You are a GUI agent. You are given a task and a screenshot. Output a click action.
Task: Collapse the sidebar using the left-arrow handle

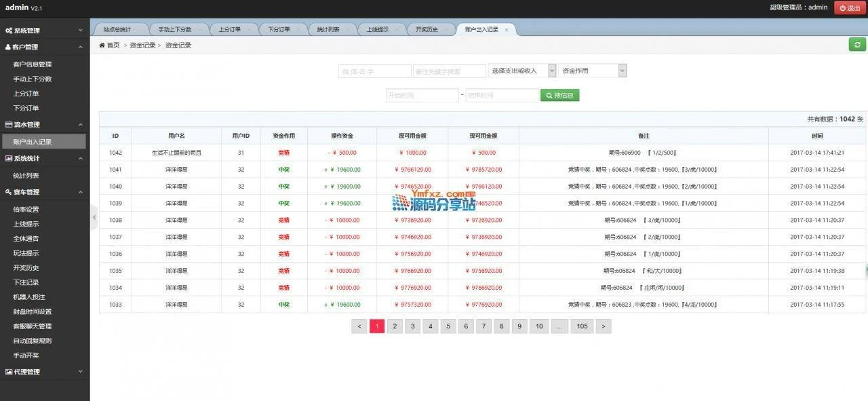(94, 217)
